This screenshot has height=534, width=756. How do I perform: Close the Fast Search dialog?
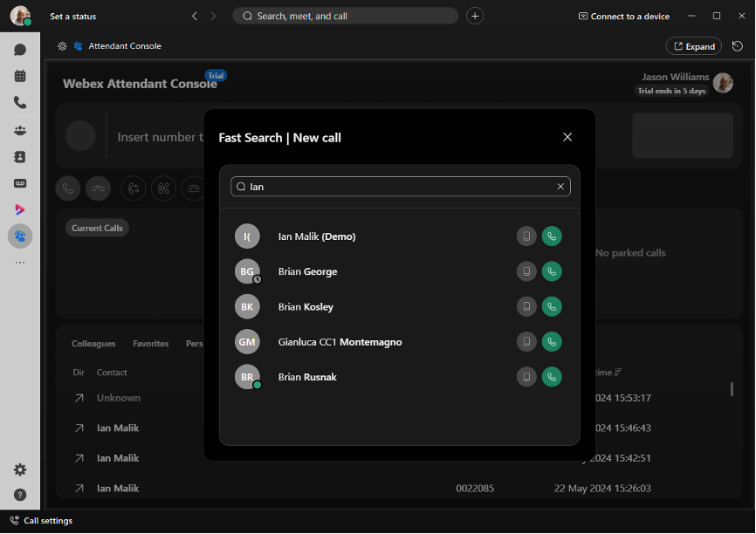click(567, 137)
